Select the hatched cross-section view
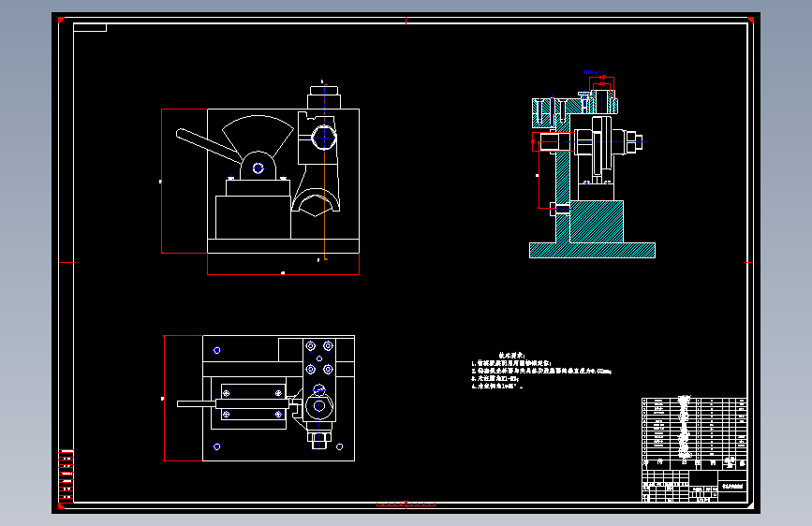Viewport: 812px width, 526px height. (x=592, y=173)
